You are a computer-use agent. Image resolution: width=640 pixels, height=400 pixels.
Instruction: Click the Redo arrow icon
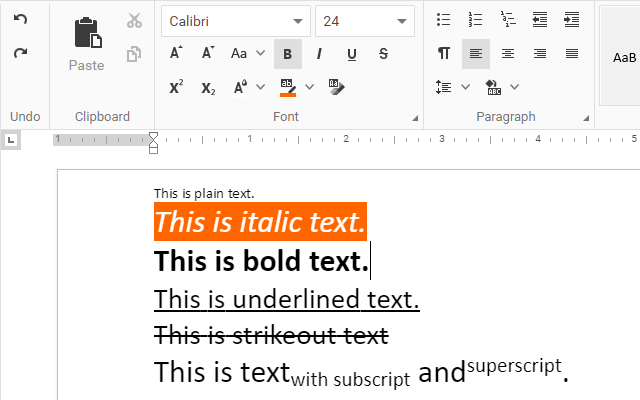pyautogui.click(x=20, y=53)
